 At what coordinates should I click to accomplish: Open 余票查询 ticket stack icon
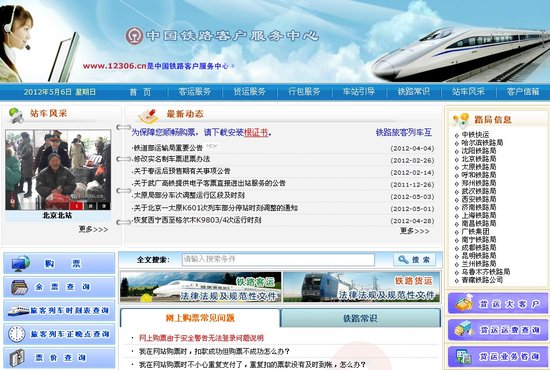[20, 287]
